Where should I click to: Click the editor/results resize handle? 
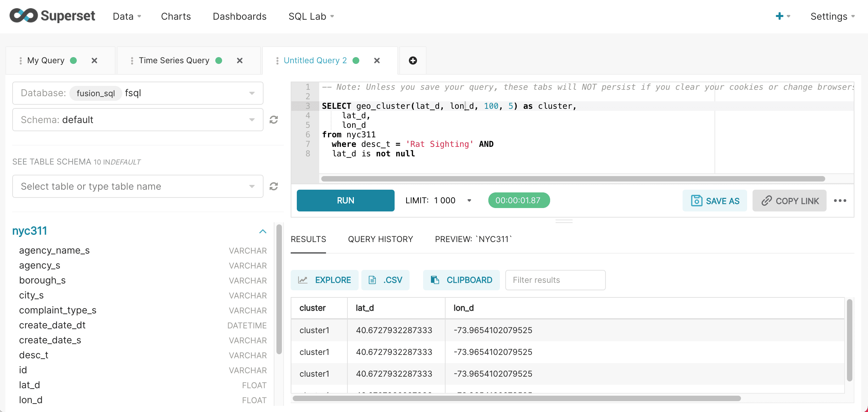(x=564, y=221)
